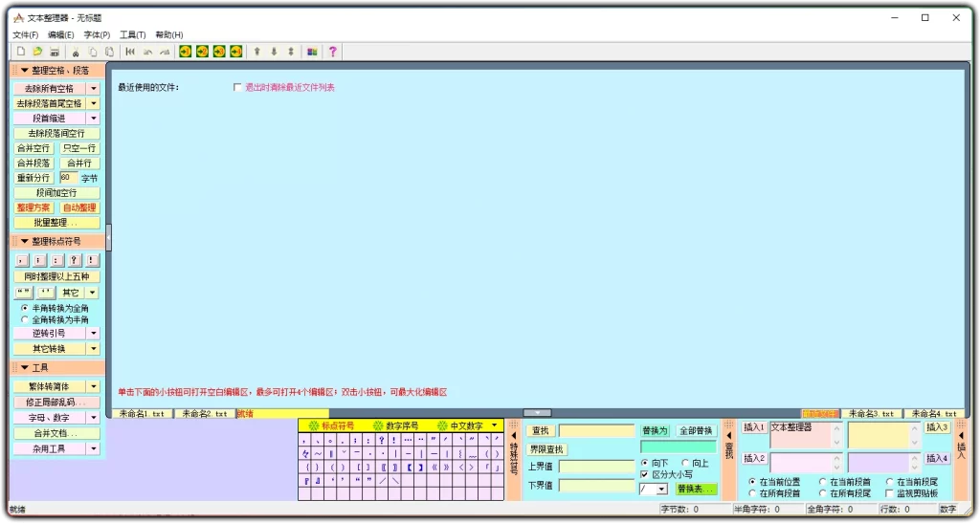Viewport: 980px width, 523px height.
Task: Open the color settings toolbar icon
Action: click(312, 52)
